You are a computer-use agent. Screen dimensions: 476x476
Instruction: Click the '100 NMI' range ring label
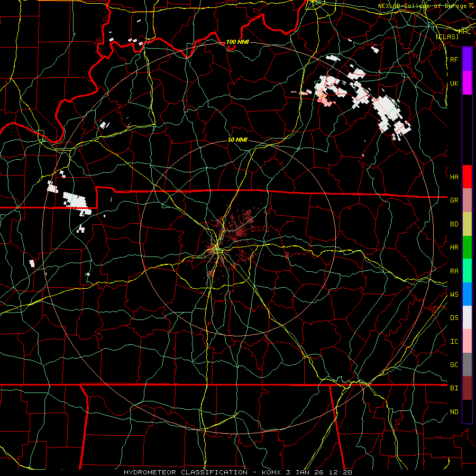(237, 42)
